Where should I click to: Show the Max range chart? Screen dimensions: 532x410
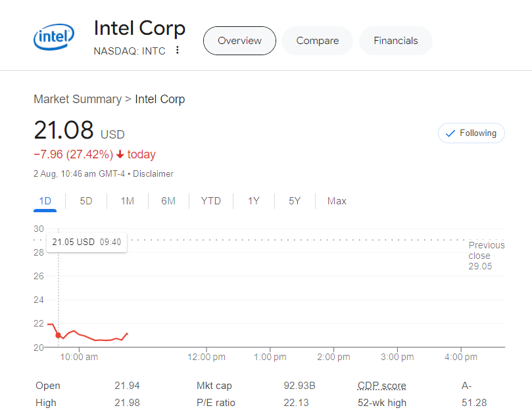[337, 201]
